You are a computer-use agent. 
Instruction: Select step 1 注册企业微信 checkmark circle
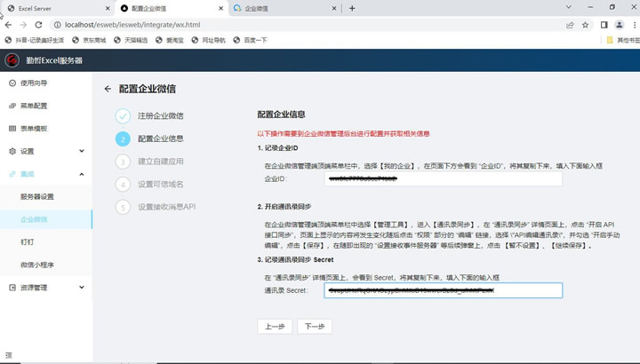[x=123, y=116]
